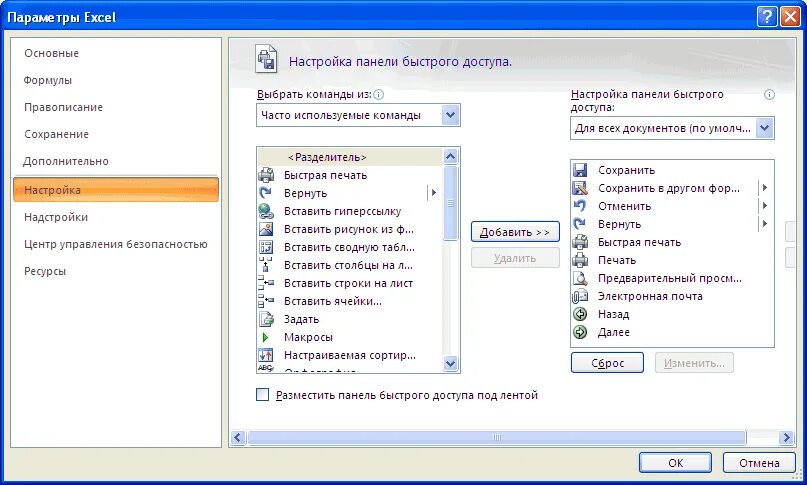Click the Insert Picture from File icon

point(266,229)
